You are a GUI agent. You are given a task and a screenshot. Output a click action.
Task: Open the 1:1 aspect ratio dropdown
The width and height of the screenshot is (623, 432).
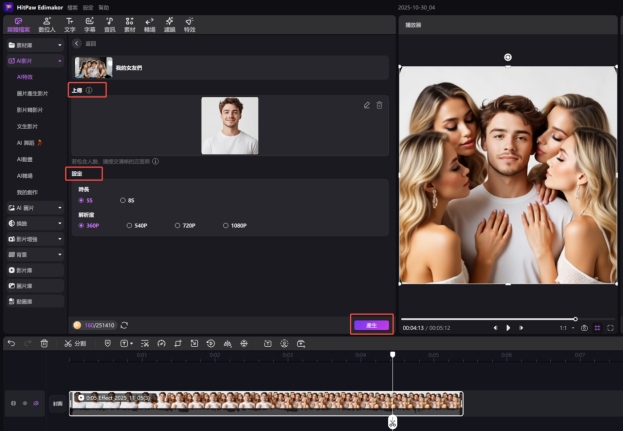coord(566,327)
